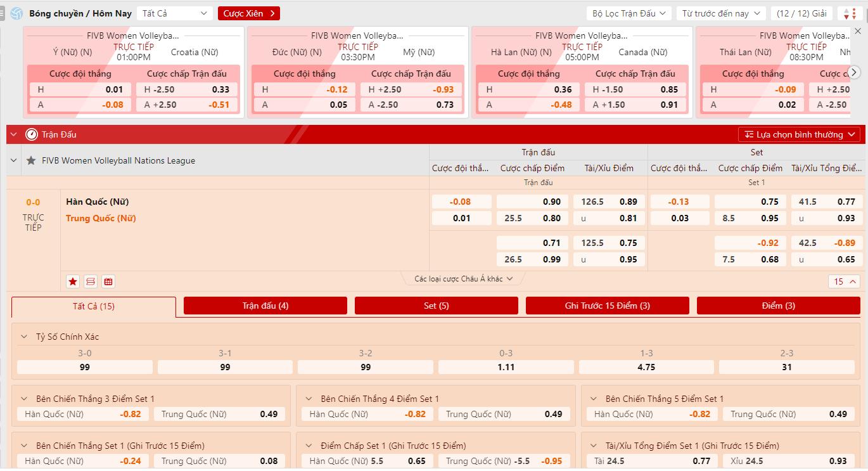Screen dimensions: 868x471
Task: Bet Trung Quốc wins 5 points 0.49
Action: 789,414
